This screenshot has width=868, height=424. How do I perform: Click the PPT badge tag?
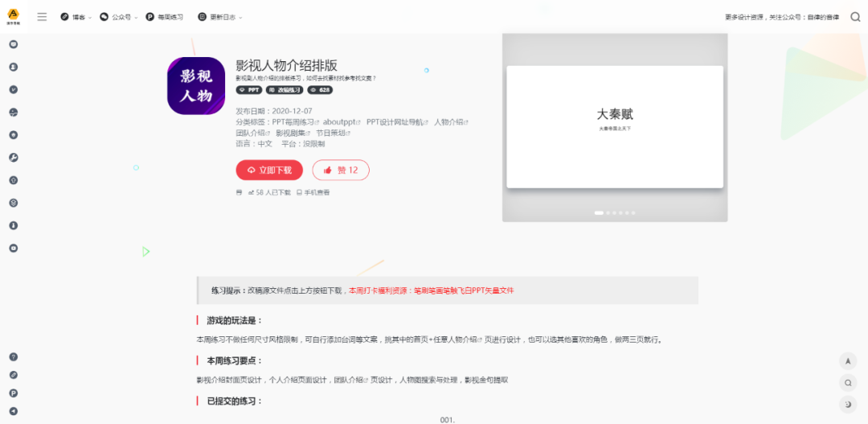pos(249,90)
